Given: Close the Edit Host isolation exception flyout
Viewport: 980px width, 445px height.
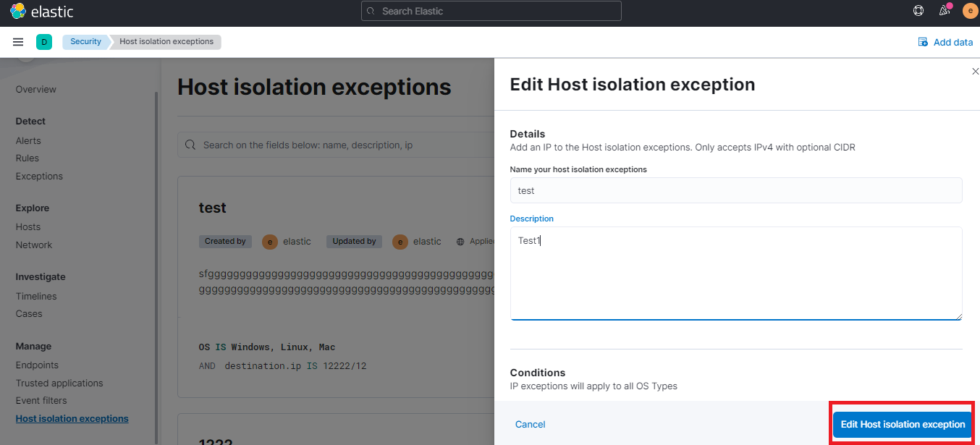Looking at the screenshot, I should click(x=975, y=71).
